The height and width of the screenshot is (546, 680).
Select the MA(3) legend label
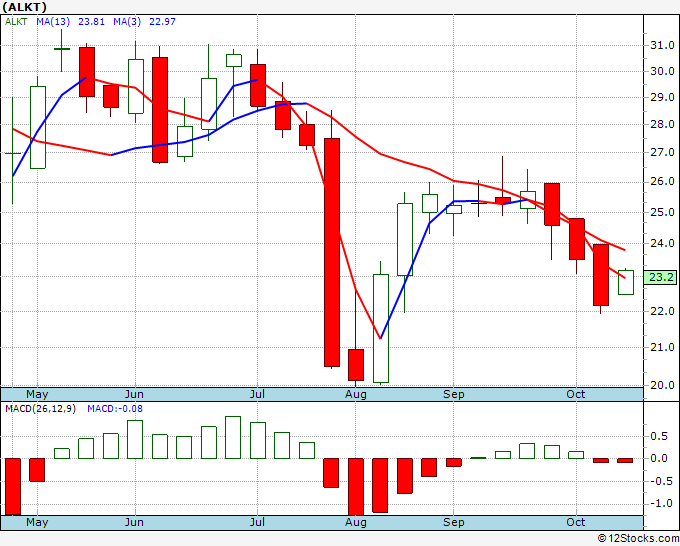[127, 22]
